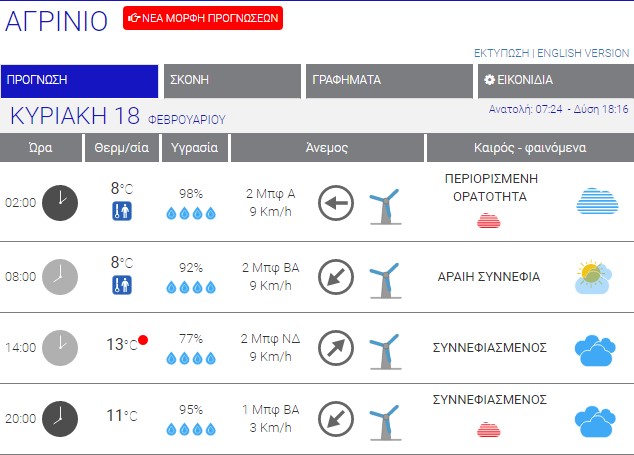Click the humidity droplets icon at 77%
The image size is (634, 455).
[190, 357]
